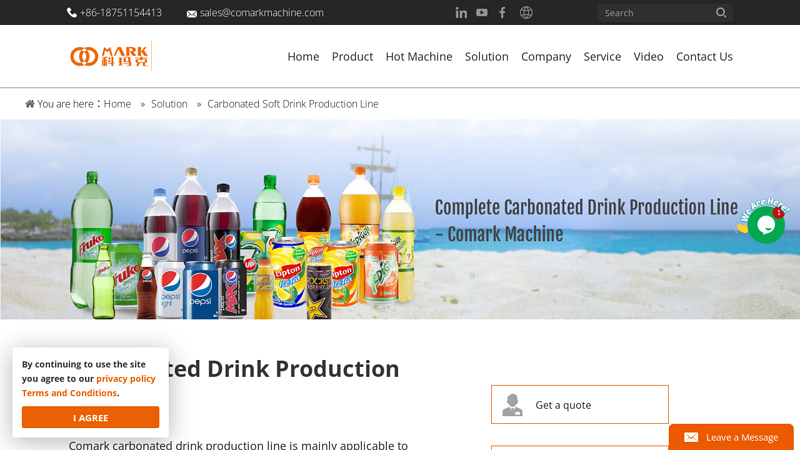Click the Comark logo
This screenshot has height=450, width=800.
110,56
